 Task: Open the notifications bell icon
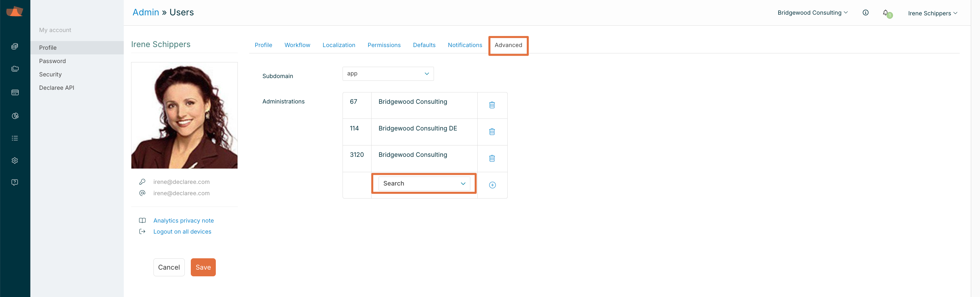click(885, 13)
